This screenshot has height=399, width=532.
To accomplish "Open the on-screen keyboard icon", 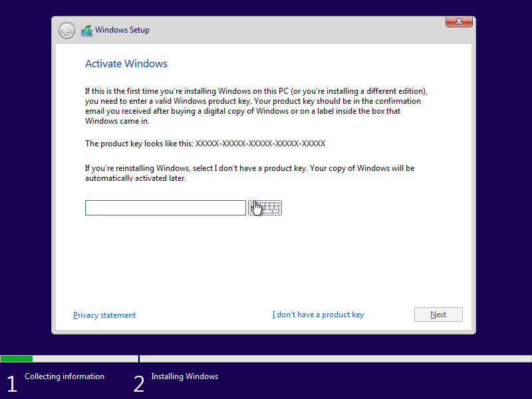I will click(x=265, y=207).
